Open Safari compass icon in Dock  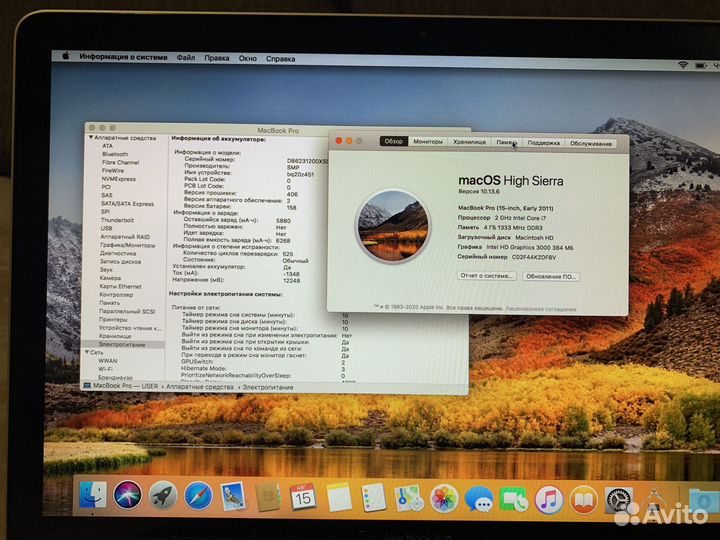[198, 496]
